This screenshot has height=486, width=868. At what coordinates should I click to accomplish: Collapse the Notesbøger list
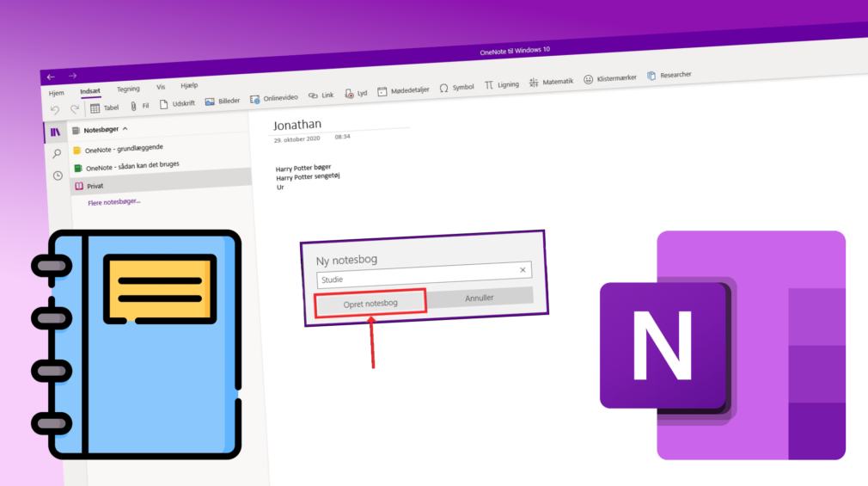125,128
